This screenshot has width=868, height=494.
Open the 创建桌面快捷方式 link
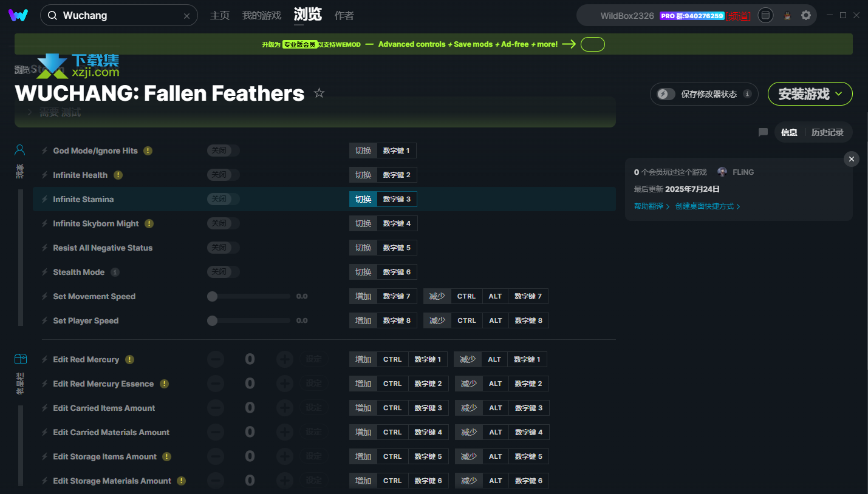coord(708,206)
